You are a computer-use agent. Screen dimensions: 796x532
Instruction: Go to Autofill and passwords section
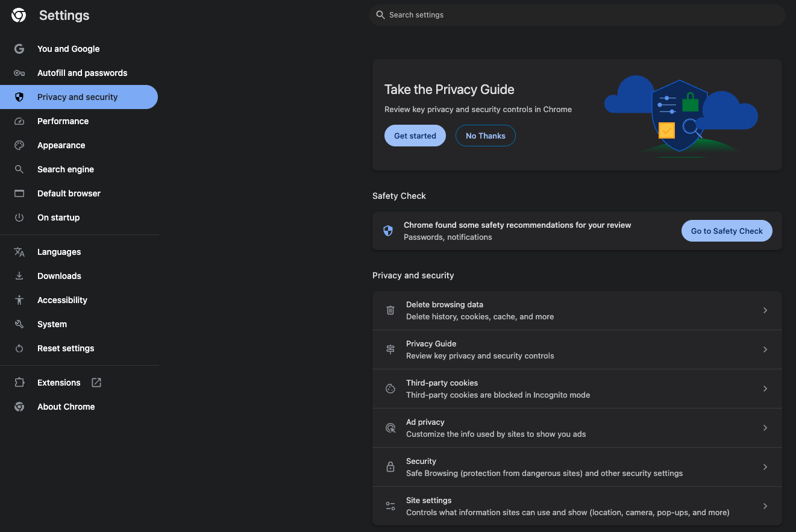pyautogui.click(x=79, y=73)
